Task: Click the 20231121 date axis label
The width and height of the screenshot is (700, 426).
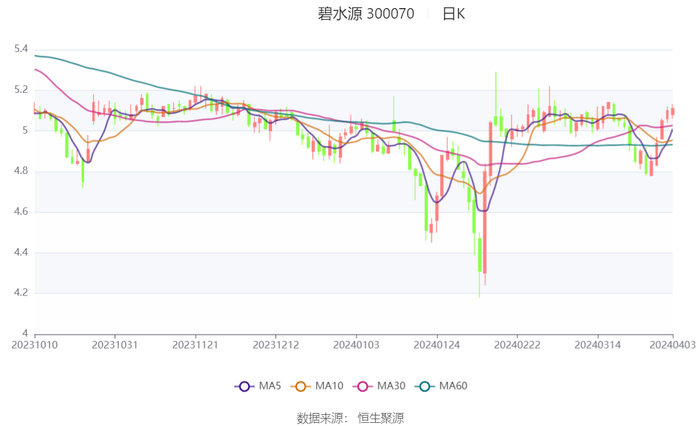Action: coord(196,345)
